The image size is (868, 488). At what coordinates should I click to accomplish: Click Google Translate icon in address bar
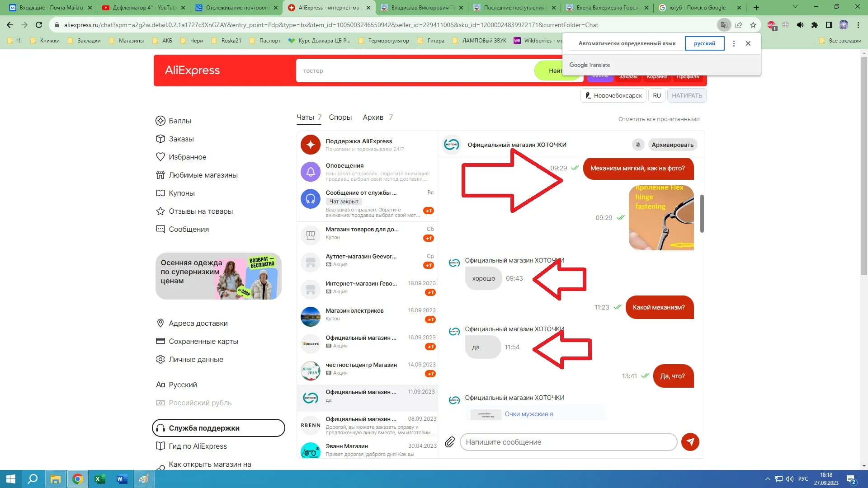724,25
